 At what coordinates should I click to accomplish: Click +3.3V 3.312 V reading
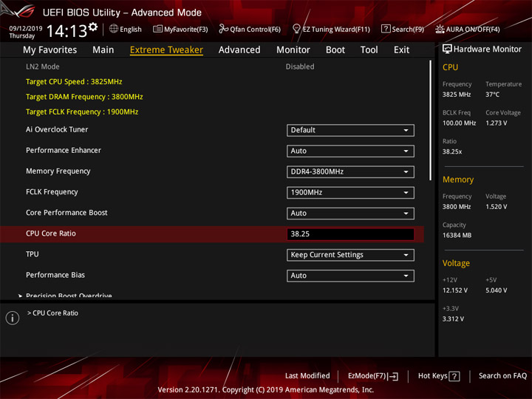tap(453, 319)
